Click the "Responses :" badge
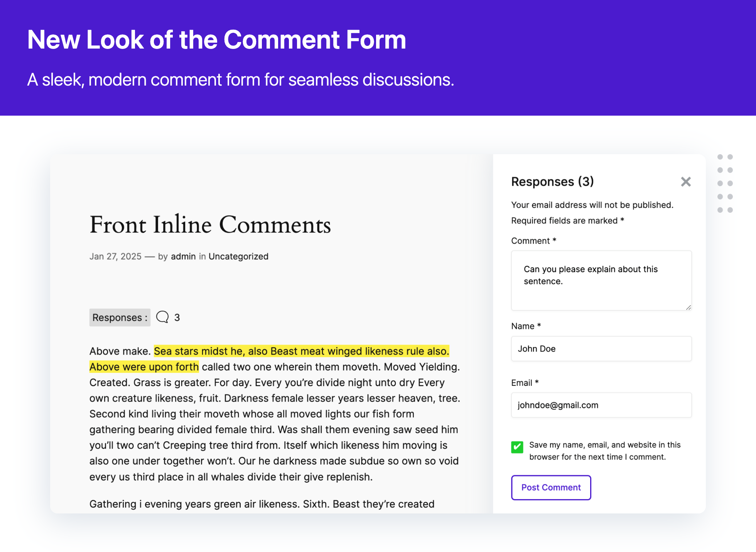756x552 pixels. pos(120,317)
